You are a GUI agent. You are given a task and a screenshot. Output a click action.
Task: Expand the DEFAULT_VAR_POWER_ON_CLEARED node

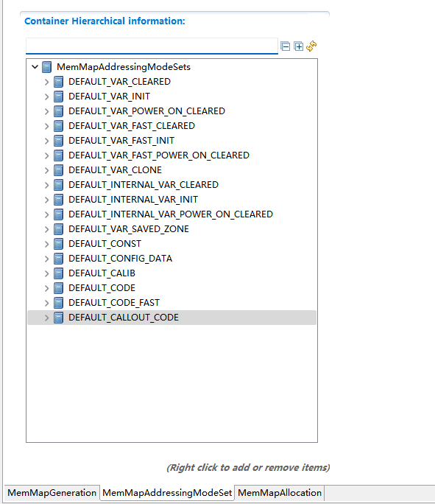click(x=47, y=111)
